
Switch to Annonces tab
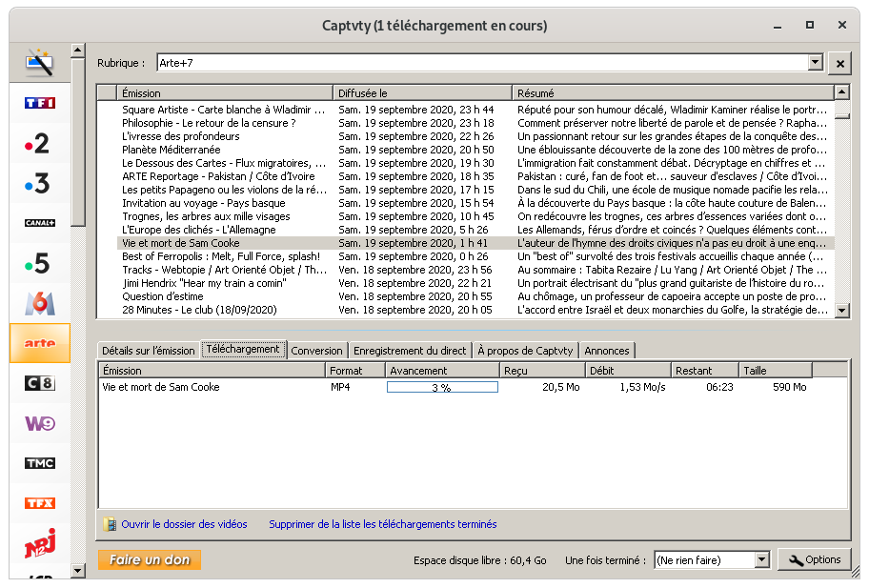607,351
